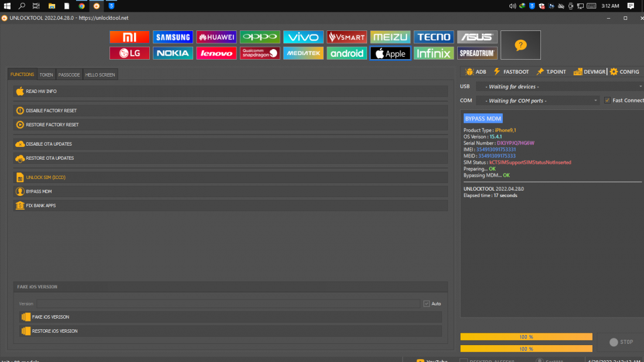Image resolution: width=644 pixels, height=362 pixels.
Task: Run Disable Factory Reset
Action: click(x=231, y=111)
